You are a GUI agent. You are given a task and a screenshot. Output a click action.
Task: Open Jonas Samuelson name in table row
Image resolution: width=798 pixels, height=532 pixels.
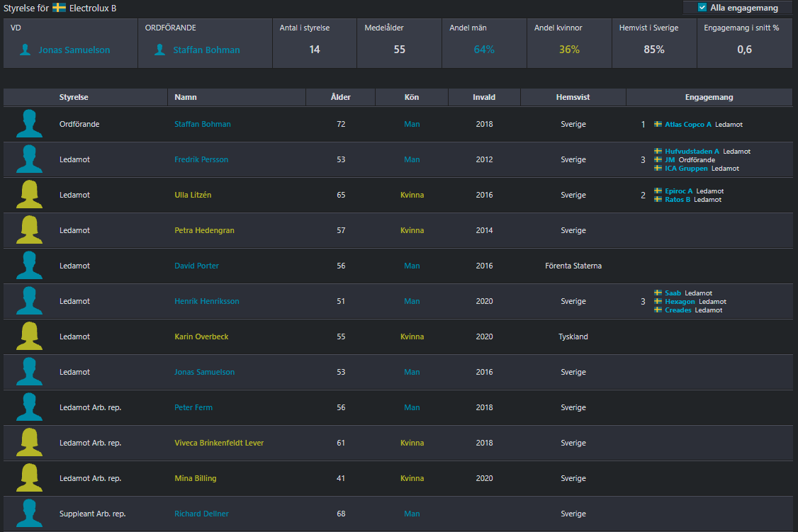coord(204,372)
